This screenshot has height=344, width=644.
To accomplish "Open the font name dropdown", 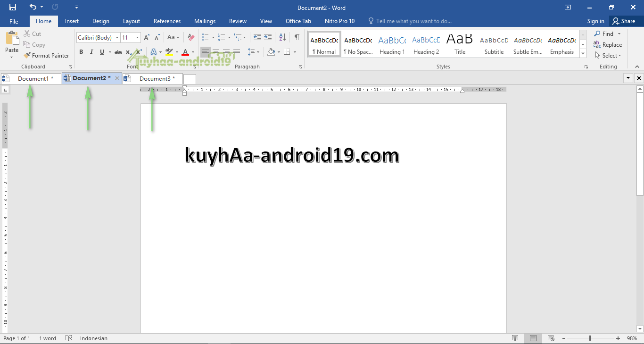I will (117, 38).
